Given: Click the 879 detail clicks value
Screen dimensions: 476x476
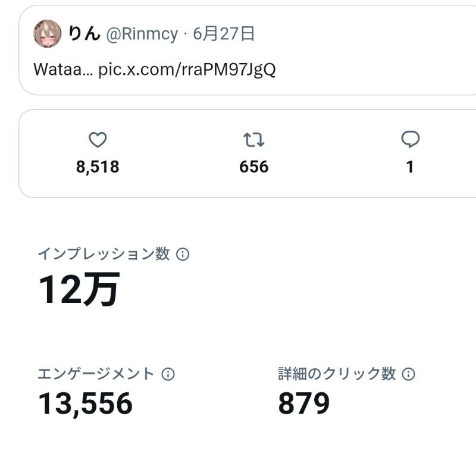Looking at the screenshot, I should pos(304,403).
